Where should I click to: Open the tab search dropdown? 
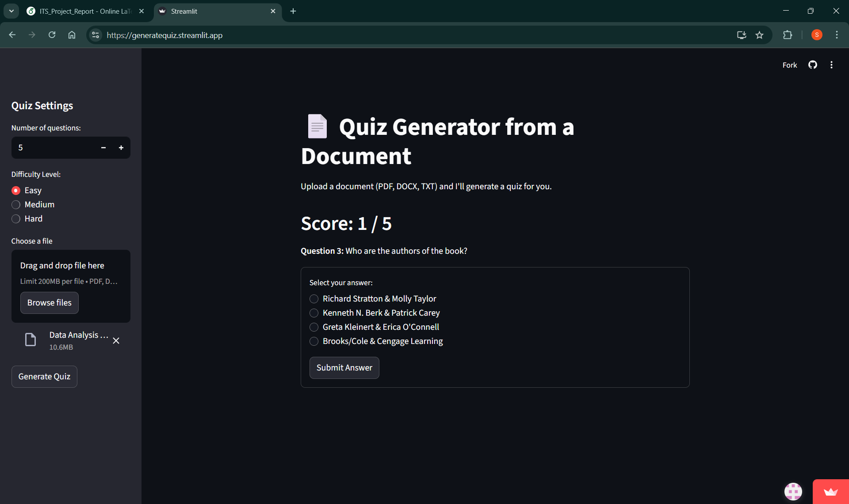tap(11, 11)
